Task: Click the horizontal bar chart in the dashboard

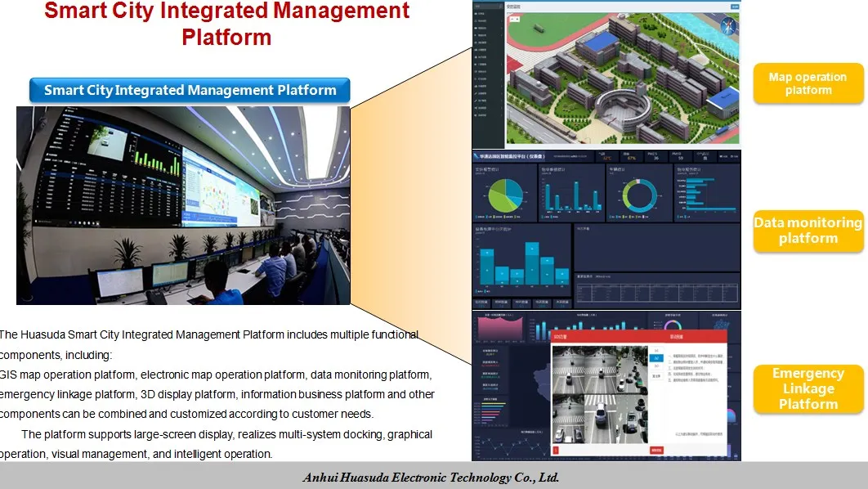Action: pos(706,194)
